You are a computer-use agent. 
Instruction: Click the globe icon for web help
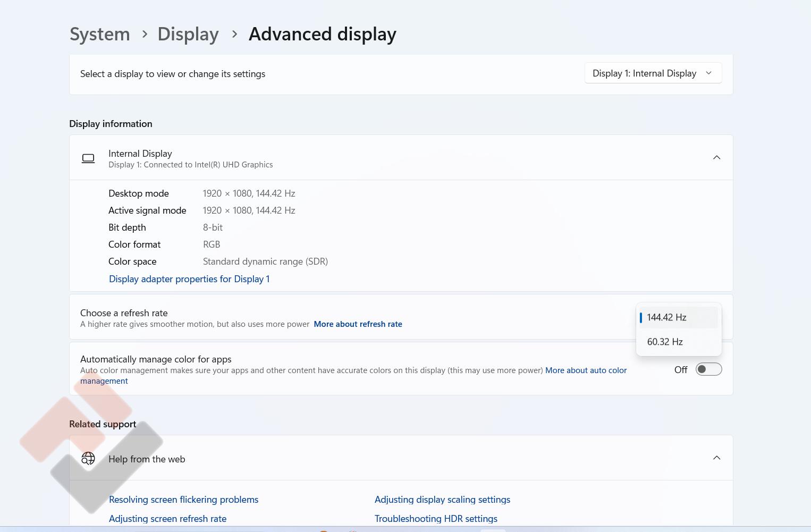(x=88, y=458)
